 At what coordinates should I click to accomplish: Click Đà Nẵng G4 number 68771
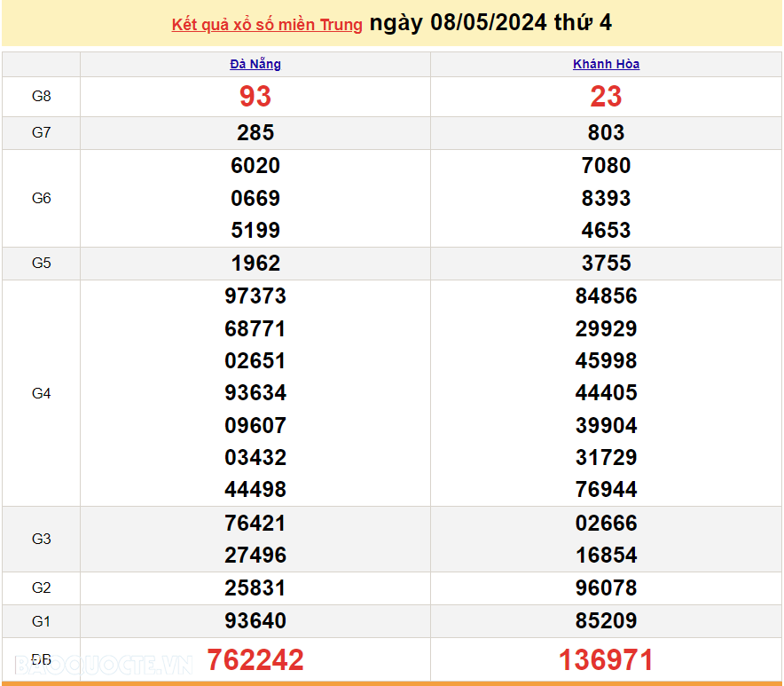tap(255, 328)
